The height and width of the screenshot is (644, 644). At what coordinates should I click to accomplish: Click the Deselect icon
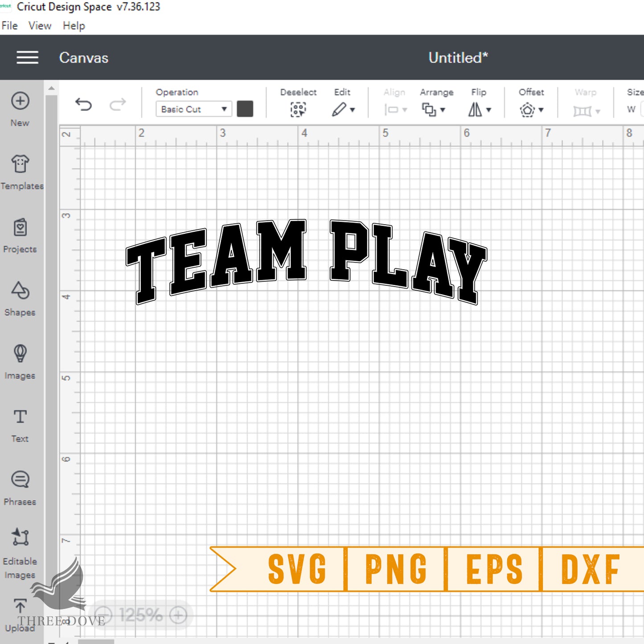point(298,109)
